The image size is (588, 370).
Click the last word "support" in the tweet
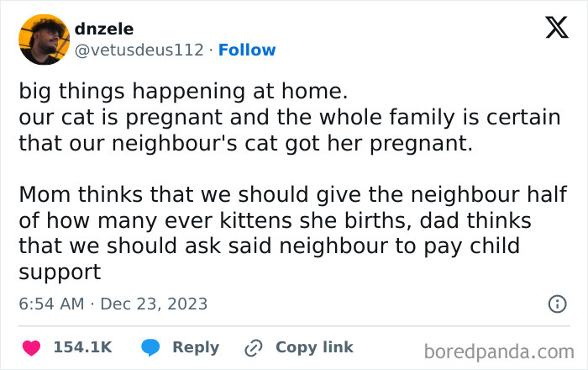click(60, 273)
